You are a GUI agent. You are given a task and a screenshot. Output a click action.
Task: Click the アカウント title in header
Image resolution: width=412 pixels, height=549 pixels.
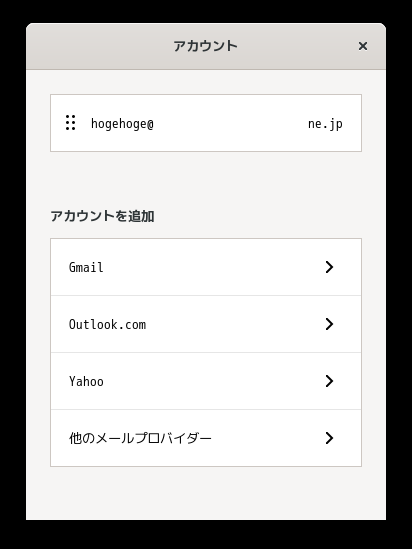pos(205,46)
